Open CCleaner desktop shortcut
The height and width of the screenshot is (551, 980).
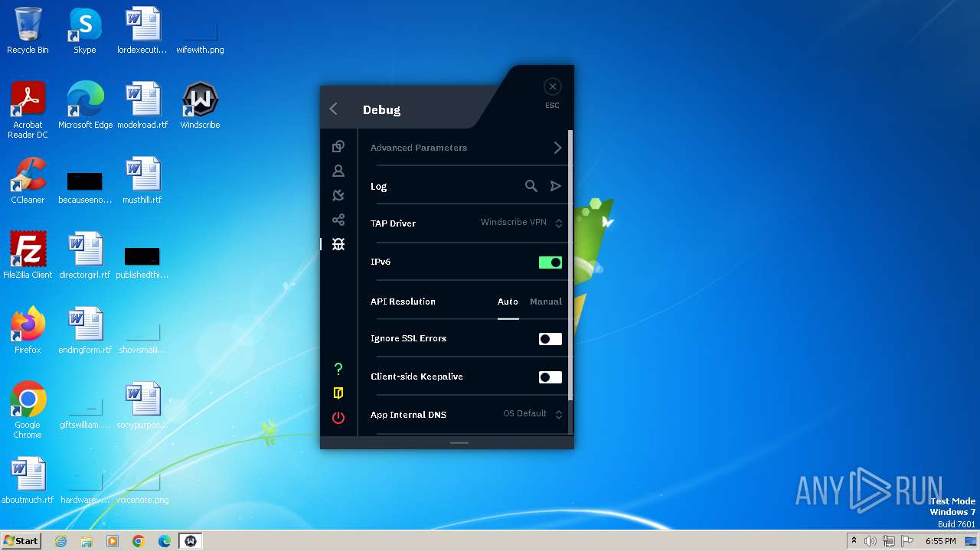click(28, 181)
